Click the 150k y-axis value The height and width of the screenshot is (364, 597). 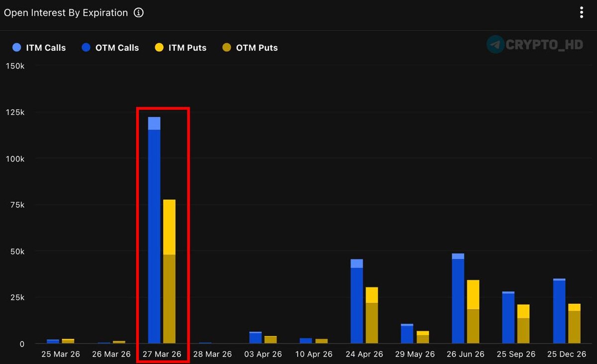[15, 66]
